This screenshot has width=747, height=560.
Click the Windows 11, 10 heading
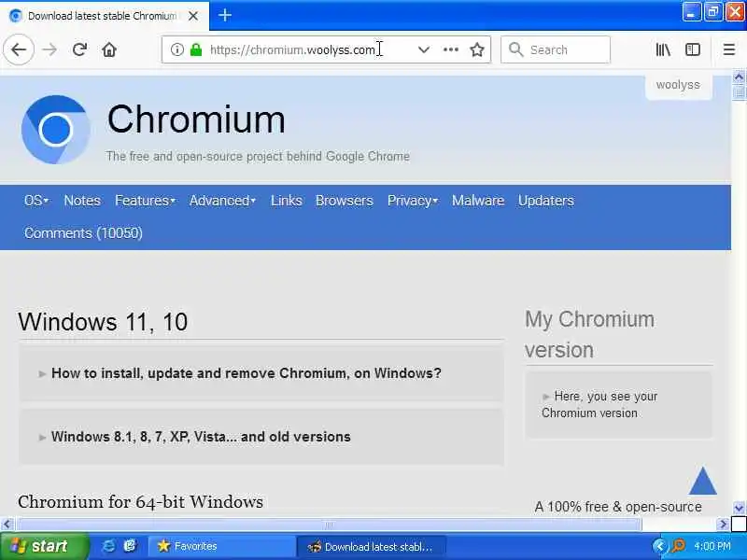coord(103,322)
